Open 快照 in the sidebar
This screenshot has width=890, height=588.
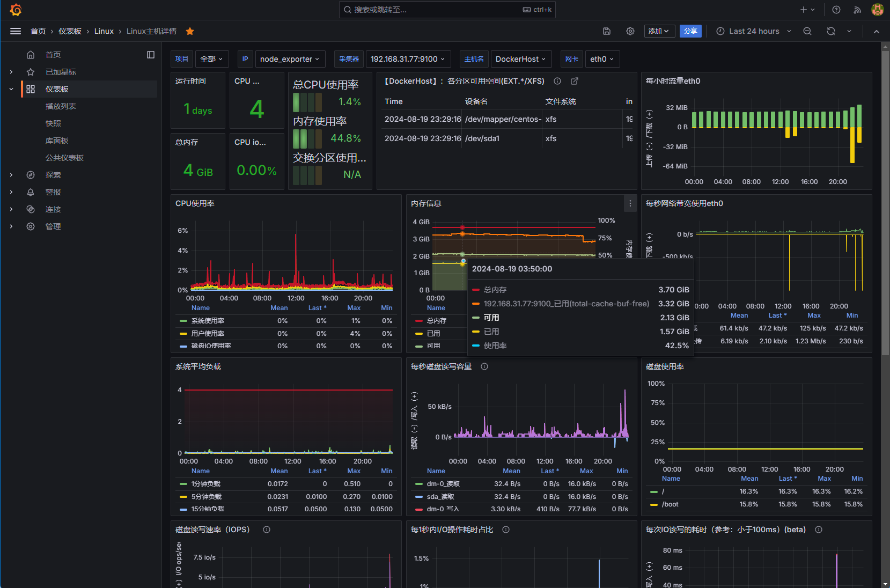[x=53, y=123]
